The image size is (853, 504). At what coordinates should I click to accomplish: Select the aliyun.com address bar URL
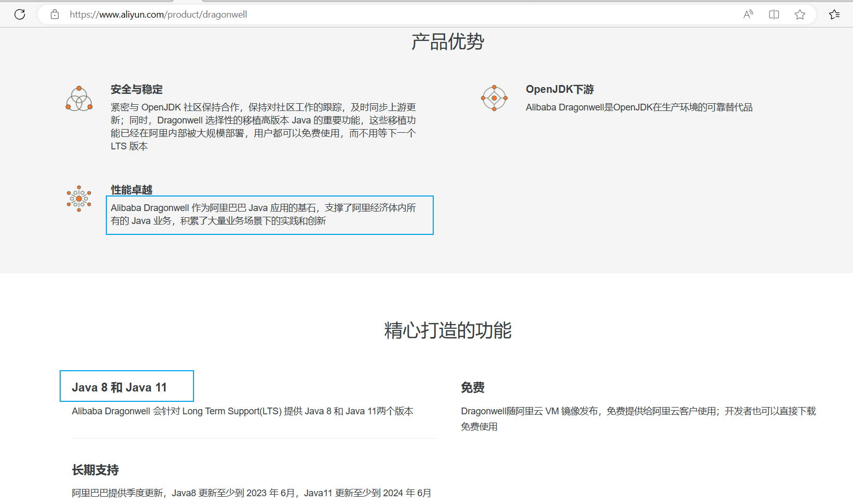click(158, 15)
